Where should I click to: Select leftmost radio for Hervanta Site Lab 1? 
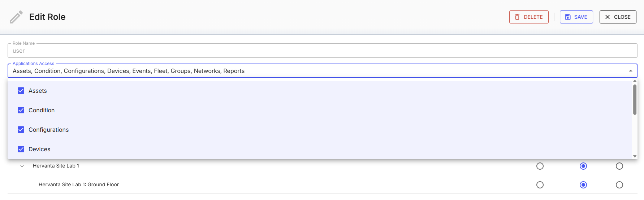click(x=540, y=166)
